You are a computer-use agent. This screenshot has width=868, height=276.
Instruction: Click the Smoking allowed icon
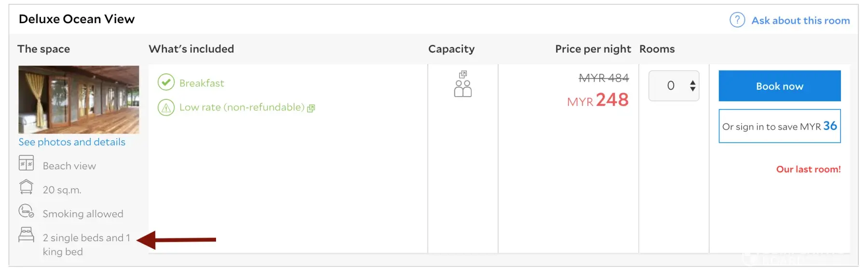click(x=27, y=211)
